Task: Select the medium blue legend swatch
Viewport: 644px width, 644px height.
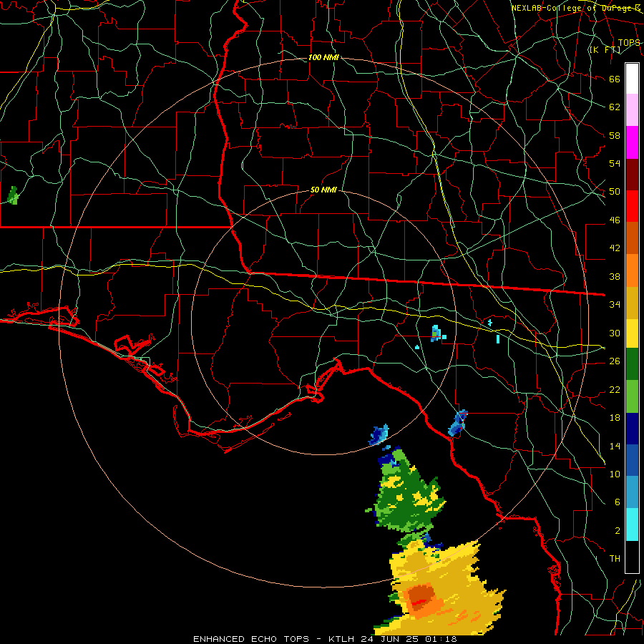Action: (632, 460)
